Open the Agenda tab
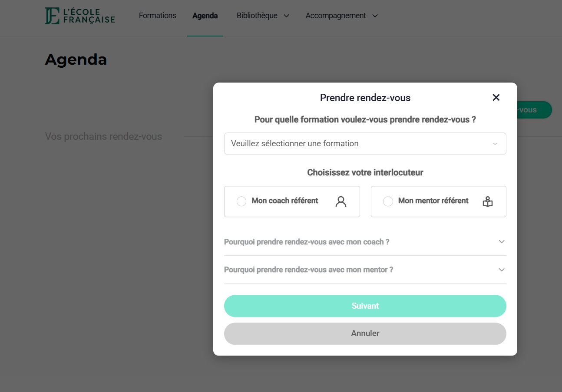Viewport: 562px width, 392px height. [205, 16]
